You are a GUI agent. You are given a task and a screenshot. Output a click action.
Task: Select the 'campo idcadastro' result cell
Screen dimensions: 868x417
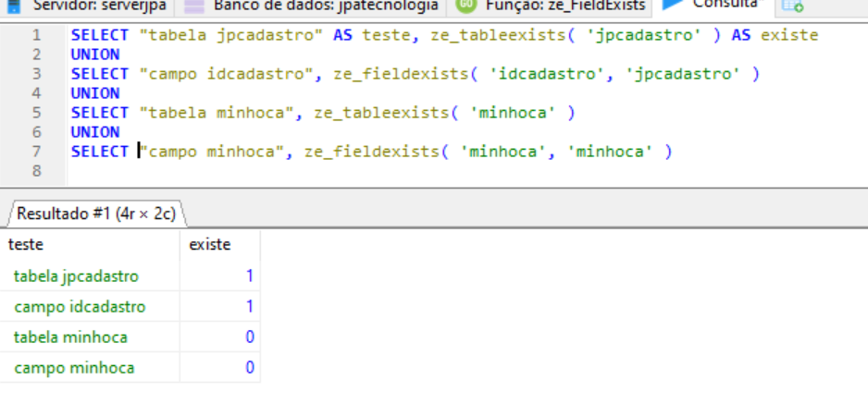click(90, 306)
